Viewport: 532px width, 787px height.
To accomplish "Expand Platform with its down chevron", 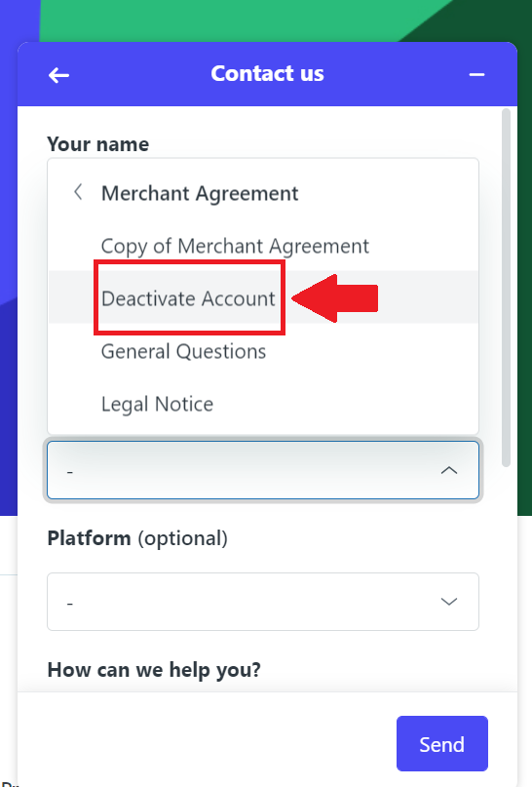I will pos(449,602).
